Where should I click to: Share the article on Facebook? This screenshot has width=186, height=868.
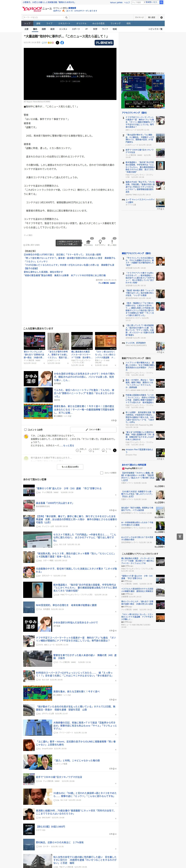point(62,43)
